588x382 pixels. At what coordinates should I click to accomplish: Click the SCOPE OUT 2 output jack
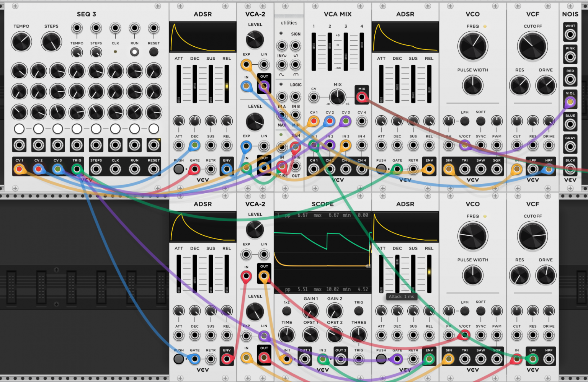(341, 359)
